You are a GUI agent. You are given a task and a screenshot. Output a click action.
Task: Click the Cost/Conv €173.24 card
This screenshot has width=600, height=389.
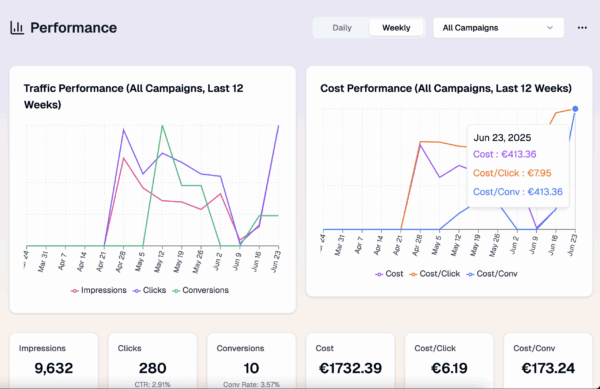click(548, 361)
